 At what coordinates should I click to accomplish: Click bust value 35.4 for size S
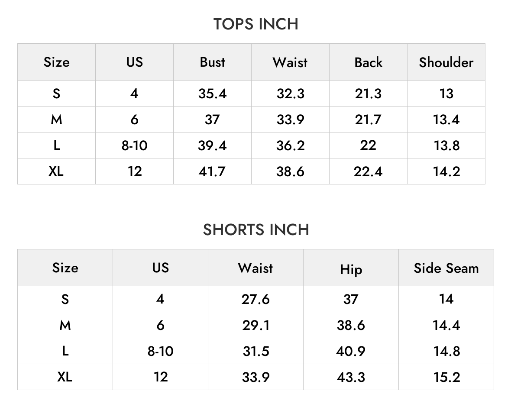tap(212, 94)
